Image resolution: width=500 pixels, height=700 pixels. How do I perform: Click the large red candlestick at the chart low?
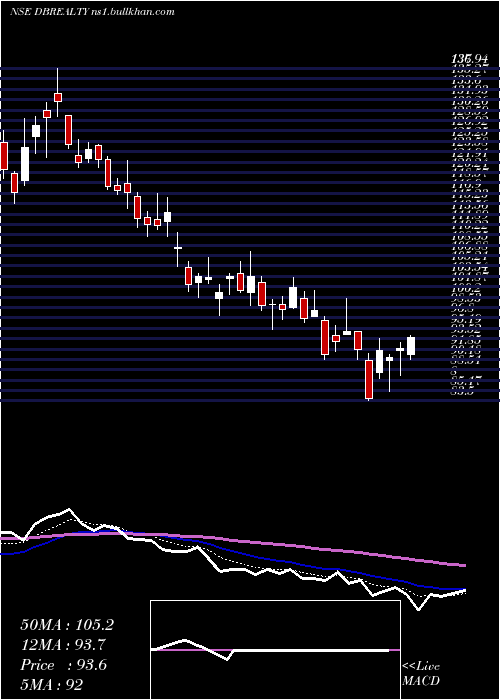pos(369,379)
